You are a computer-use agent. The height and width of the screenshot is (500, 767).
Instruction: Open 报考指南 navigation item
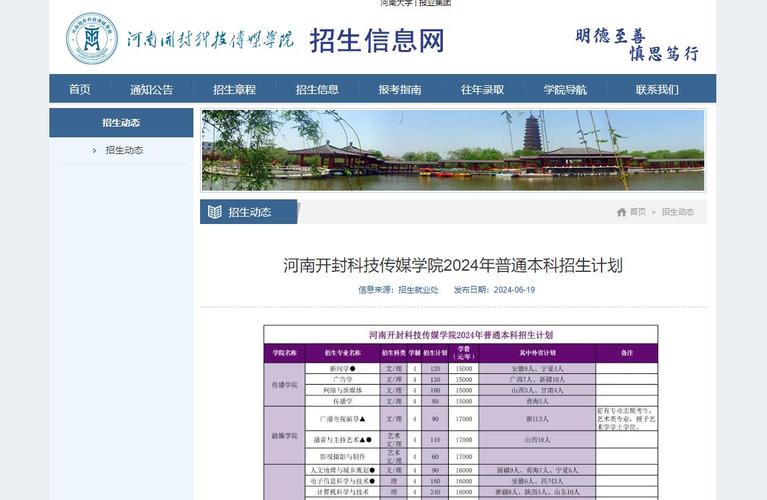[x=400, y=90]
